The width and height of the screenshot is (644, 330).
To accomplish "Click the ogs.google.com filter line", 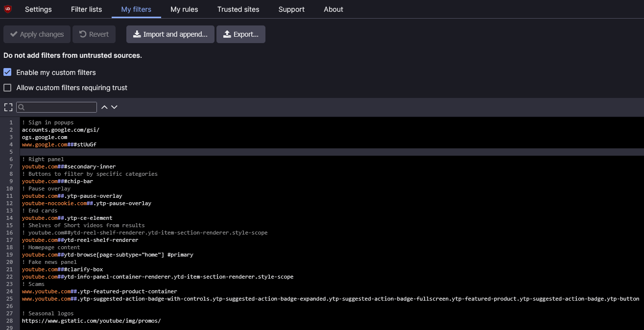I will (45, 137).
